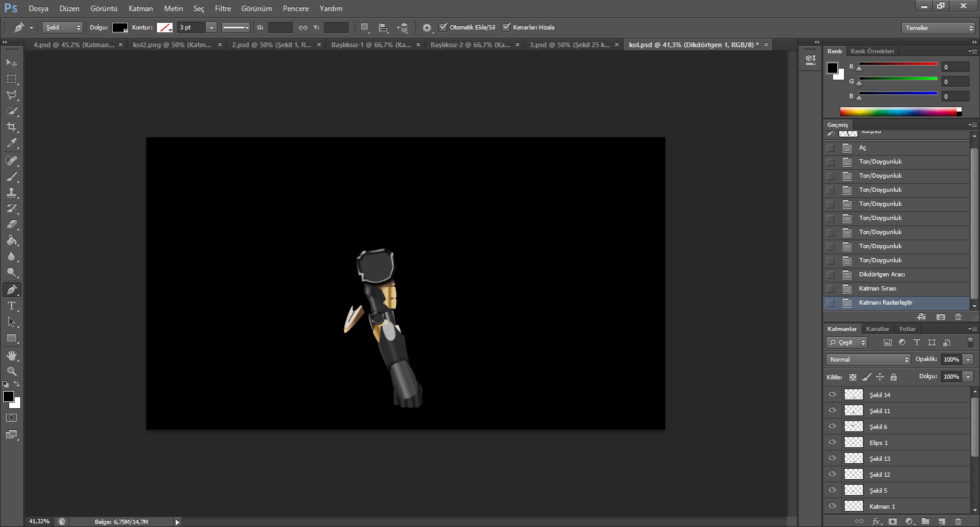
Task: Open the Opaklık 100% dropdown arrow
Action: (968, 360)
